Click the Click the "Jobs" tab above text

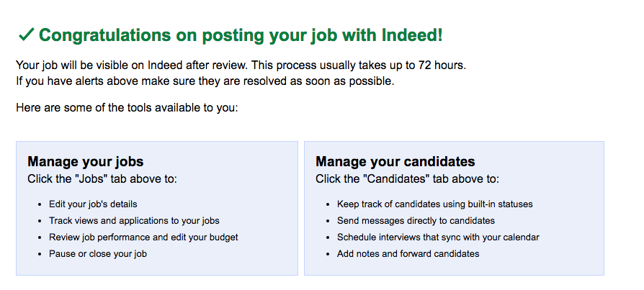coord(102,179)
